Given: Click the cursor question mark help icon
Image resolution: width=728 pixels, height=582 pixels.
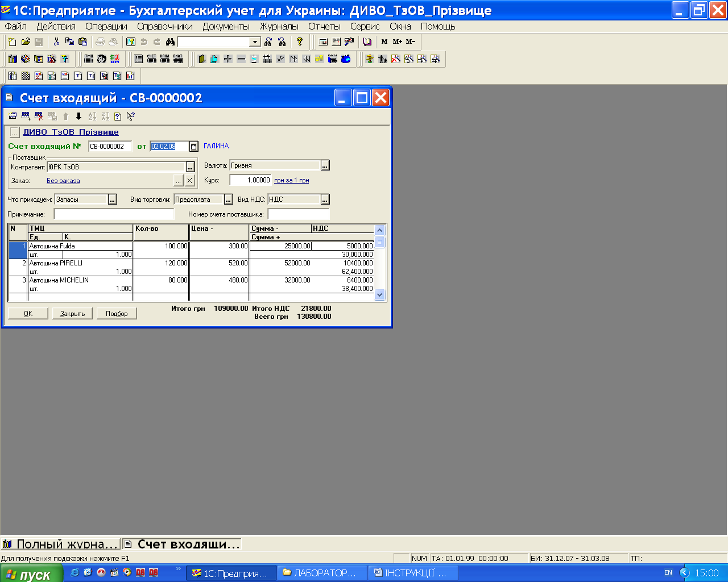Looking at the screenshot, I should [131, 116].
